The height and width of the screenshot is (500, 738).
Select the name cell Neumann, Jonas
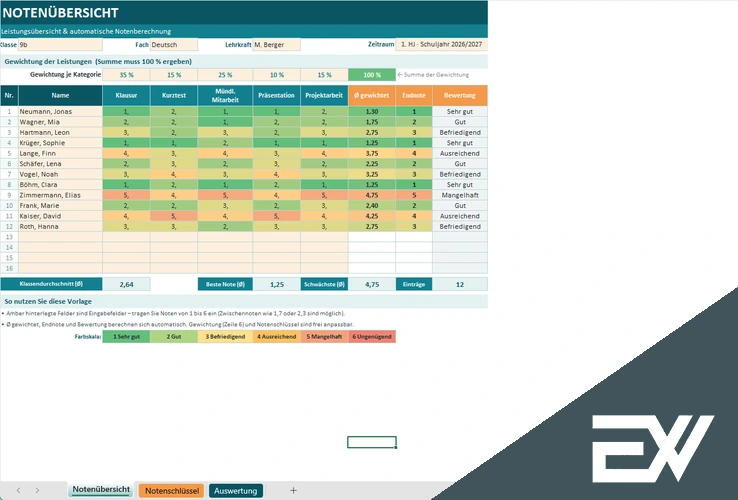(x=60, y=112)
